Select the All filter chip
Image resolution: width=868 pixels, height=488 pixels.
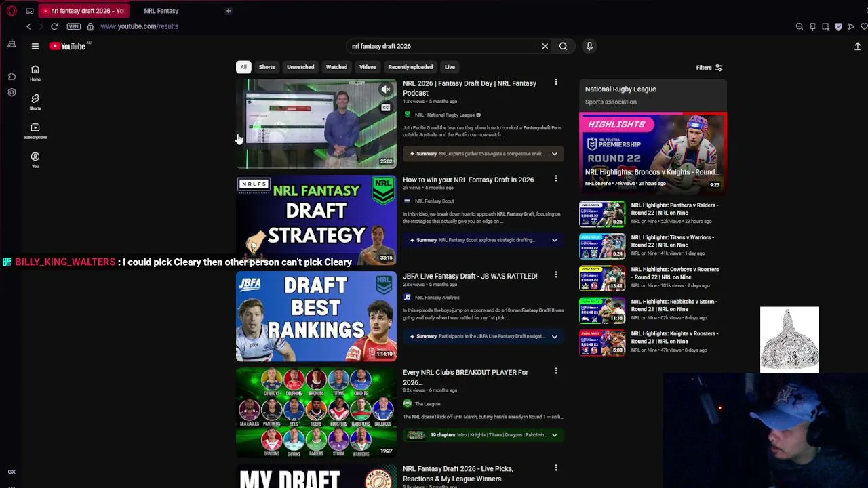tap(243, 67)
